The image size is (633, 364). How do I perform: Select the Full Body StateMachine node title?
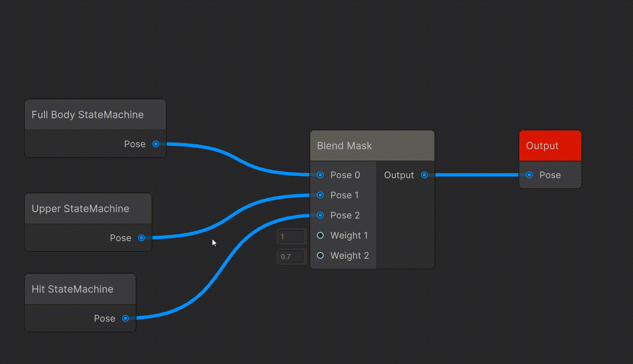88,114
